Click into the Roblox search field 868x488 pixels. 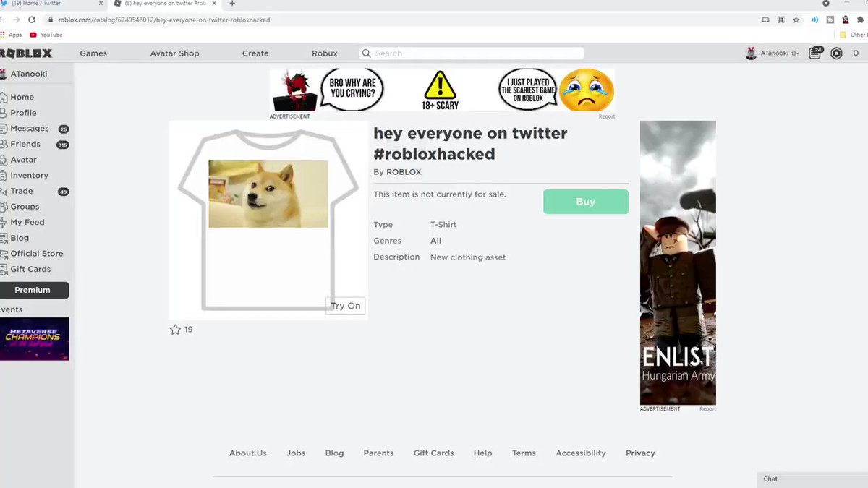pyautogui.click(x=472, y=53)
